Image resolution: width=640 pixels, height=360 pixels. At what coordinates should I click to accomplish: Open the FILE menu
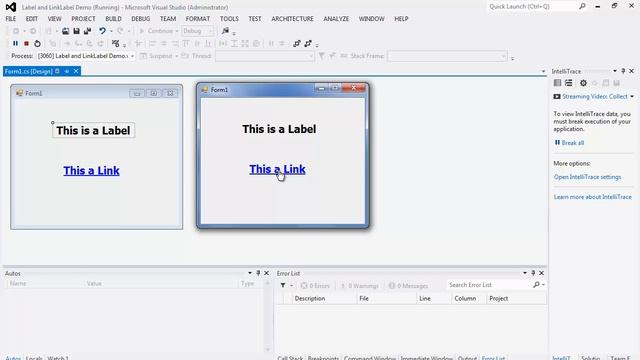click(x=11, y=19)
